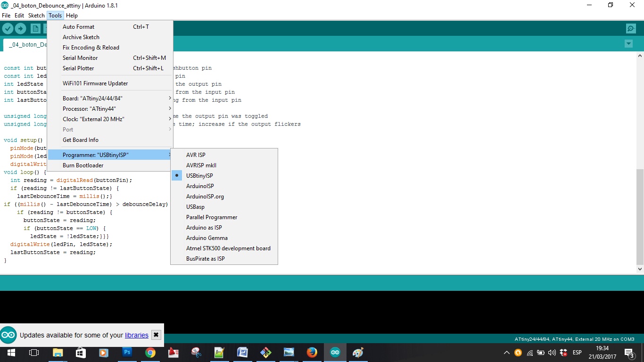Open the Sketch menu
Image resolution: width=644 pixels, height=362 pixels.
pos(36,16)
